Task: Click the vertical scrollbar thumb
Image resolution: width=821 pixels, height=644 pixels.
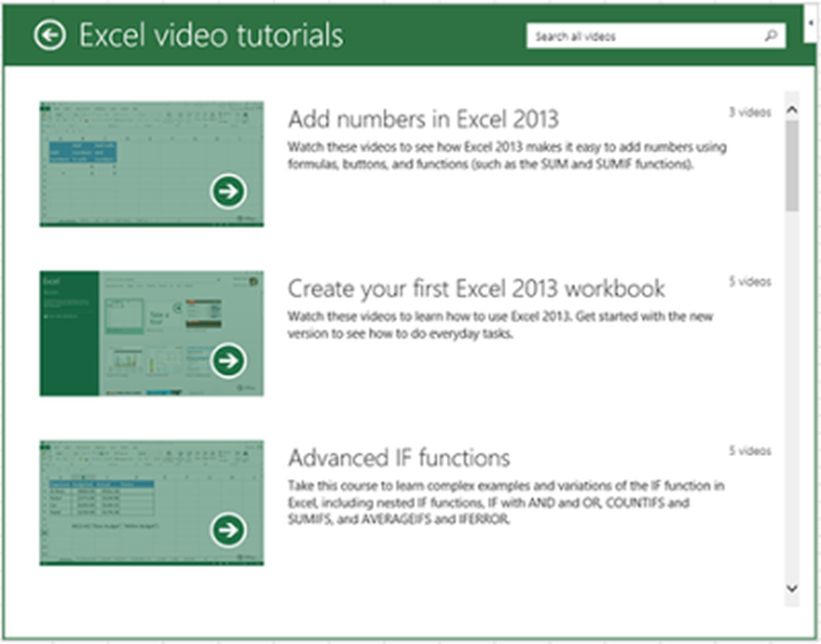Action: tap(791, 164)
